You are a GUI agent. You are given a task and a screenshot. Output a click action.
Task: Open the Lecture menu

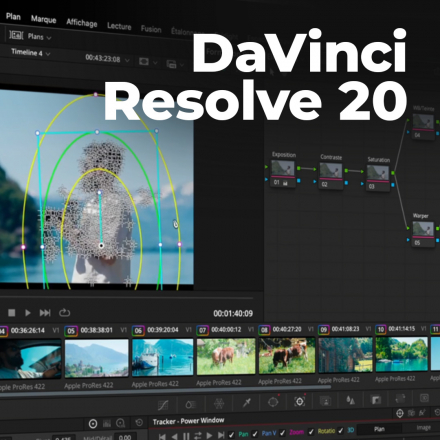click(x=119, y=26)
